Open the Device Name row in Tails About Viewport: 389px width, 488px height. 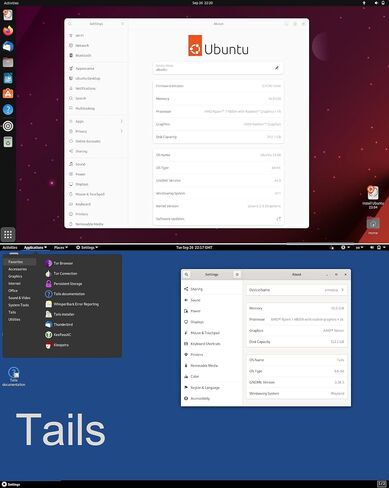296,290
